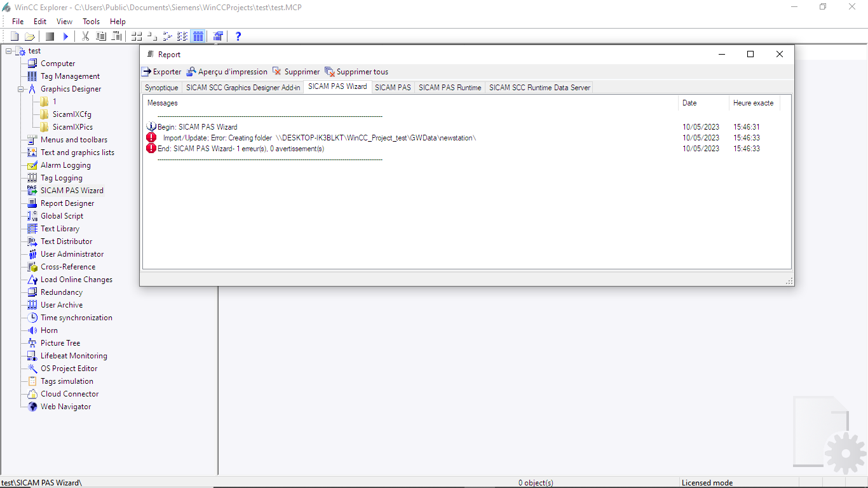
Task: Open the SICAM PAS Runtime tab
Action: tap(450, 88)
